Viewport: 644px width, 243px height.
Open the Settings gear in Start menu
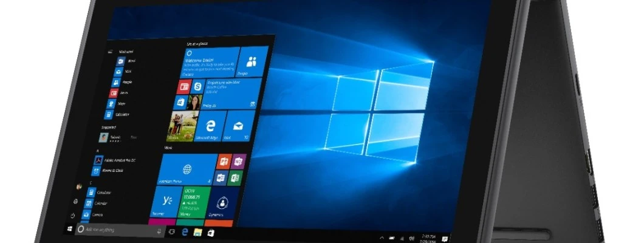click(75, 201)
